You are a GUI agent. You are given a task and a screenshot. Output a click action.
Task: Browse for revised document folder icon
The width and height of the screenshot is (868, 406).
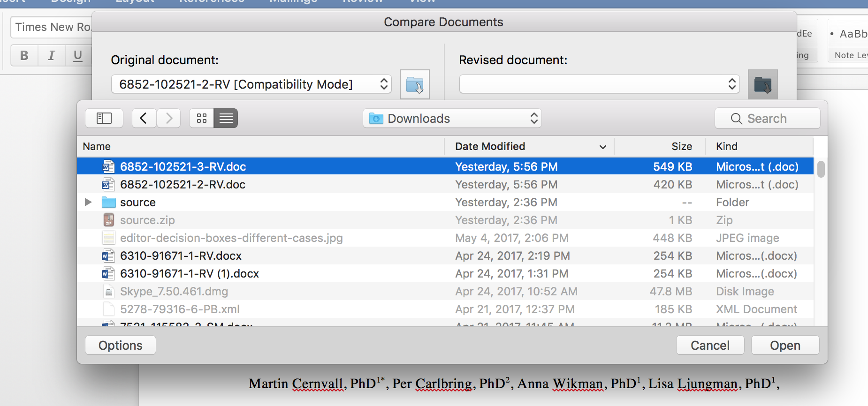(762, 85)
